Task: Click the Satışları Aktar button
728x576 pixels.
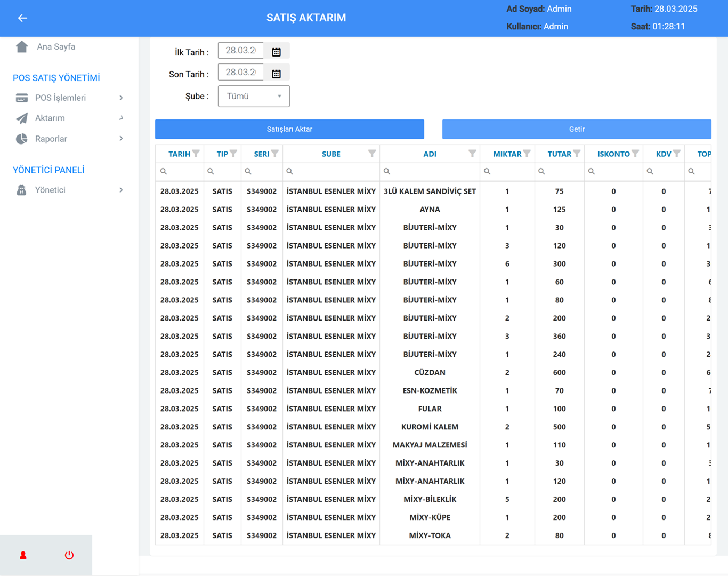Action: pyautogui.click(x=289, y=129)
